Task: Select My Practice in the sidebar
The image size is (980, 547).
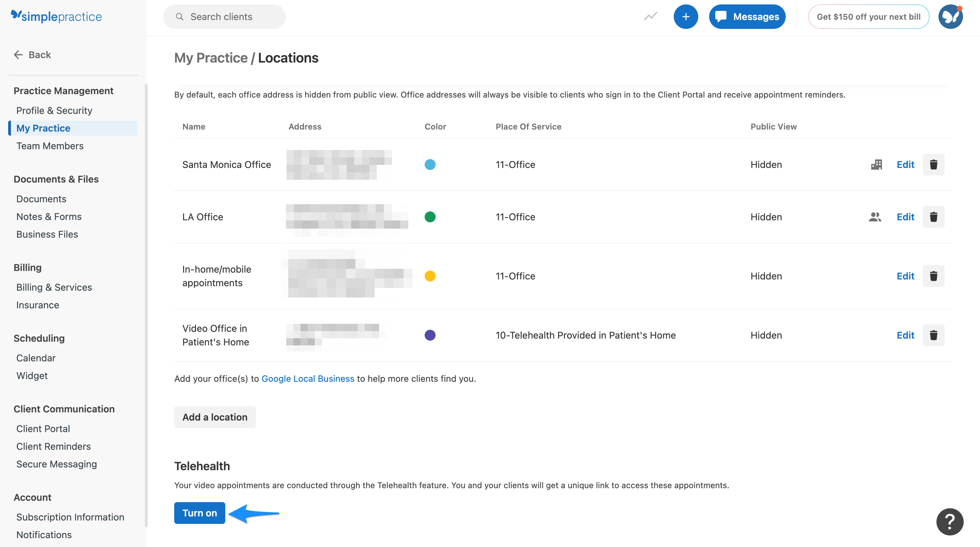Action: (43, 128)
